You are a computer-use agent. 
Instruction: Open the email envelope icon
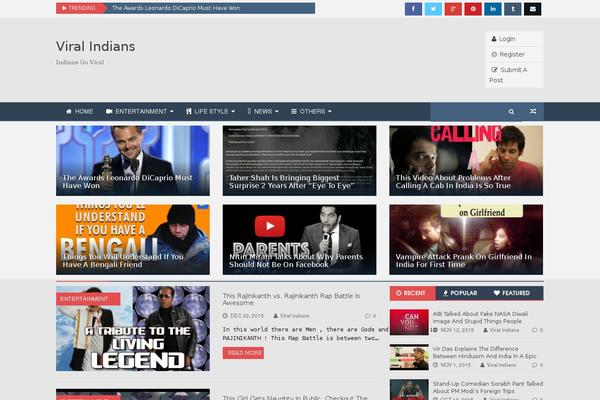[x=533, y=9]
